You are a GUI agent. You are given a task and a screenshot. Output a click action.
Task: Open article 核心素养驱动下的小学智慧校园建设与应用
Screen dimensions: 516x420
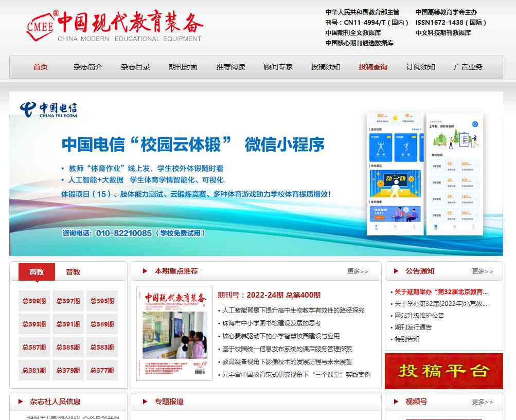point(281,336)
